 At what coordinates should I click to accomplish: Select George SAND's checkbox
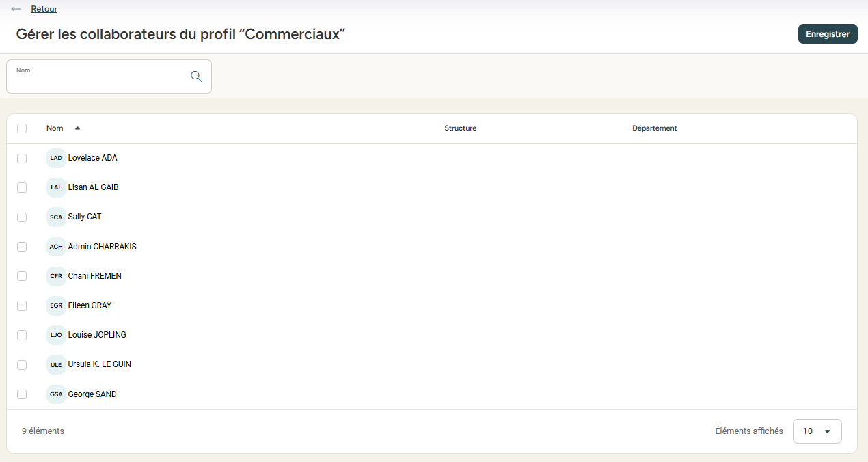tap(22, 394)
